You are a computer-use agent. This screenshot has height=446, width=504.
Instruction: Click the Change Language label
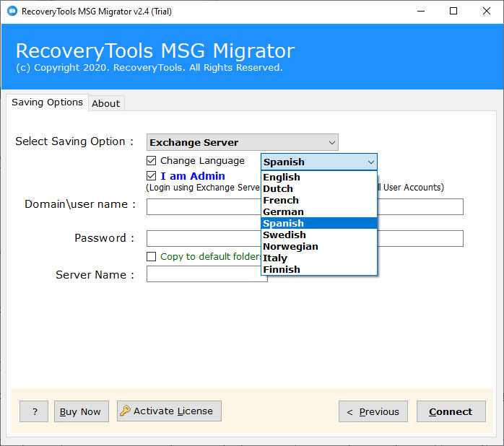point(202,161)
